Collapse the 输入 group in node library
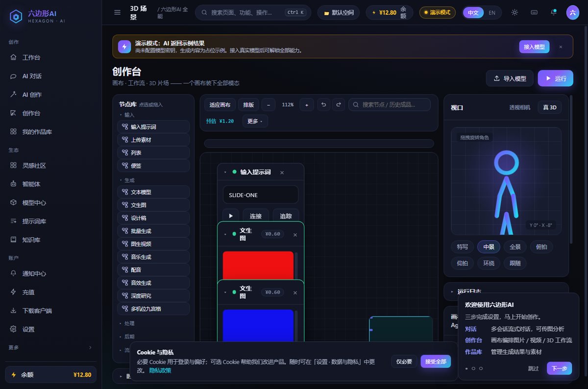The width and height of the screenshot is (588, 389). (x=127, y=115)
